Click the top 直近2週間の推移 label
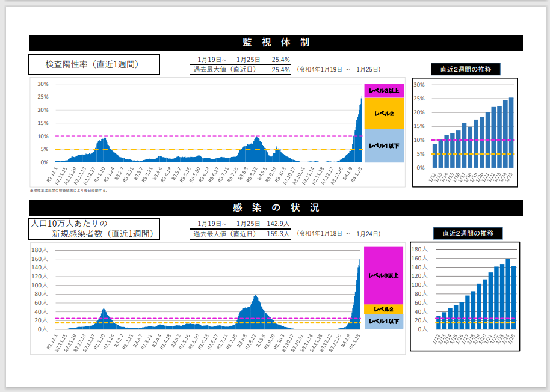550x392 pixels. (466, 69)
